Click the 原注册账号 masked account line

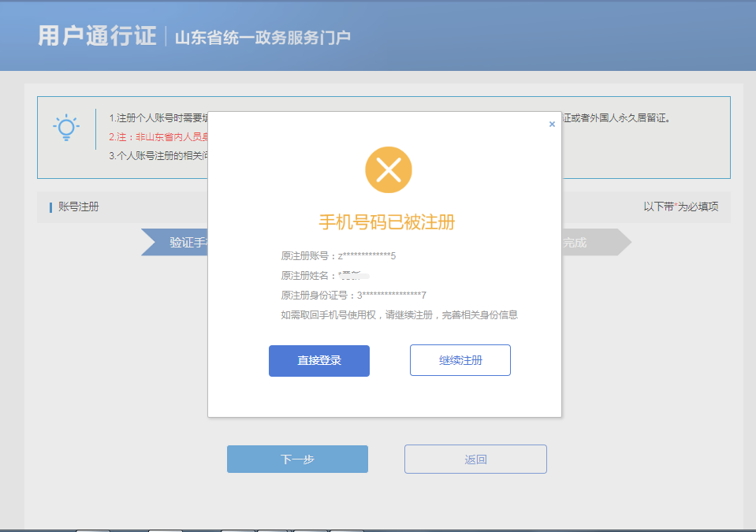tap(338, 256)
